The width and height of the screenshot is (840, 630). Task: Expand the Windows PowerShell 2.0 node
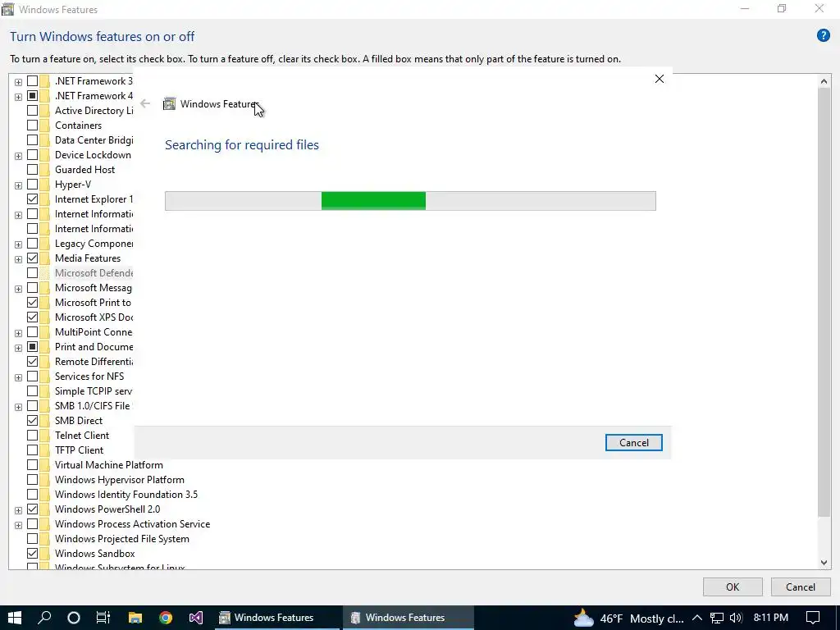click(18, 510)
